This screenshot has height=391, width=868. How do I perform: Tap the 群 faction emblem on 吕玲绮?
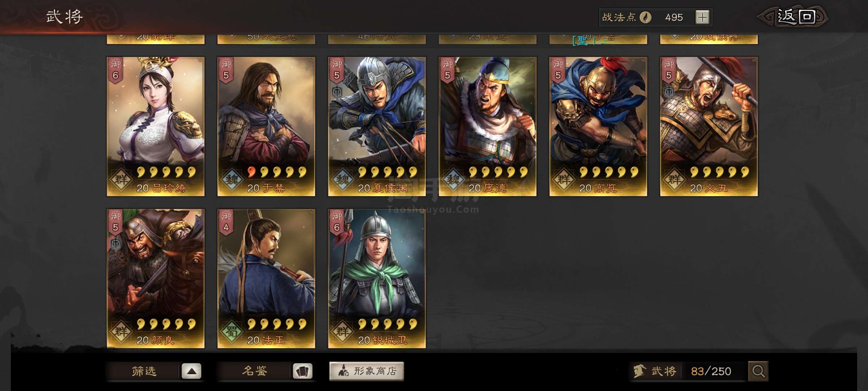121,179
